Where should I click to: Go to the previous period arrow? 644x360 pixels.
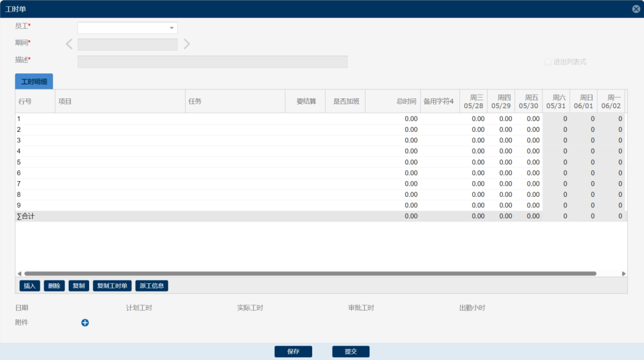pyautogui.click(x=69, y=44)
